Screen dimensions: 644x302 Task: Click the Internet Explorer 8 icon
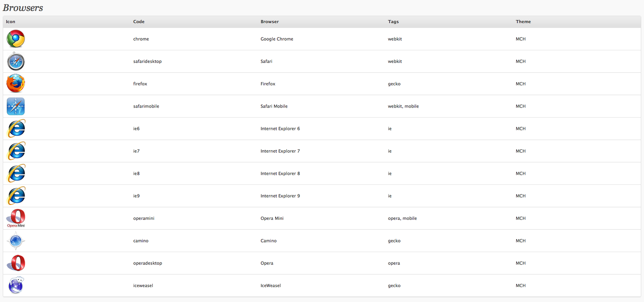[16, 174]
